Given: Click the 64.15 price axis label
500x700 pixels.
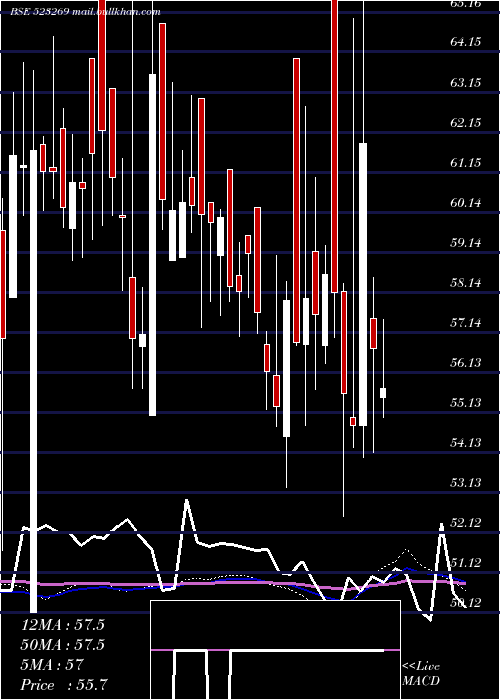Looking at the screenshot, I should tap(466, 42).
